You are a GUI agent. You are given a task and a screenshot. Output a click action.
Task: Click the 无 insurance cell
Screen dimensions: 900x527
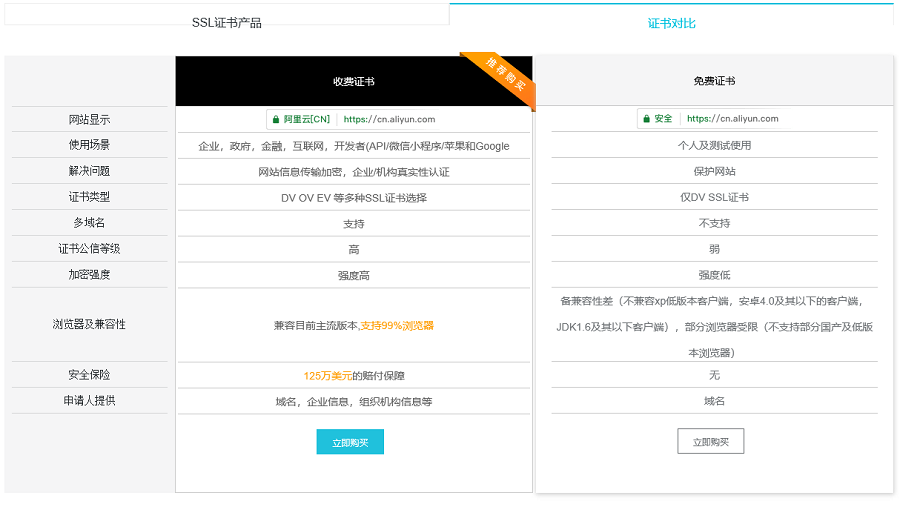714,375
